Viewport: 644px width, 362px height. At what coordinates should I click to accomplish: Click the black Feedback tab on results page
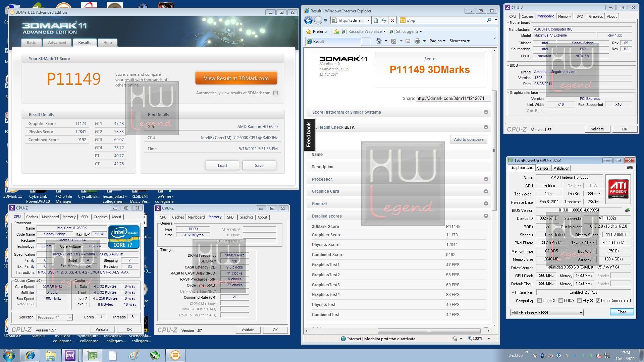[309, 135]
